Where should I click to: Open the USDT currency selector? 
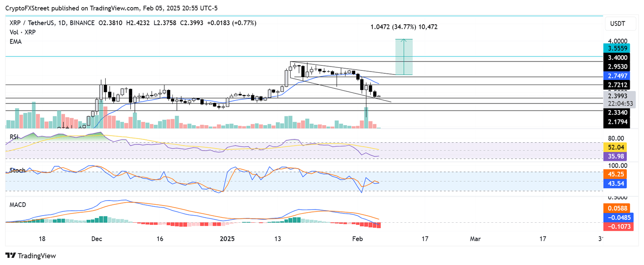coord(620,24)
